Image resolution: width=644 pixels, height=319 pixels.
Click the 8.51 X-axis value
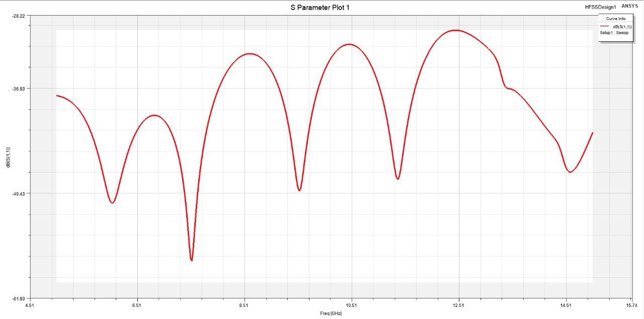coord(244,305)
